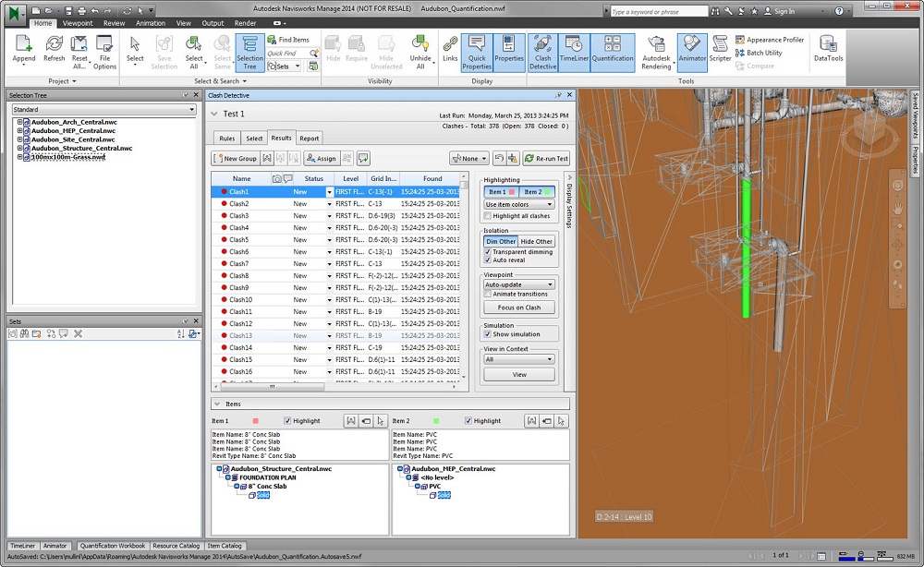Click the add comment icon beside Assign

click(x=363, y=159)
